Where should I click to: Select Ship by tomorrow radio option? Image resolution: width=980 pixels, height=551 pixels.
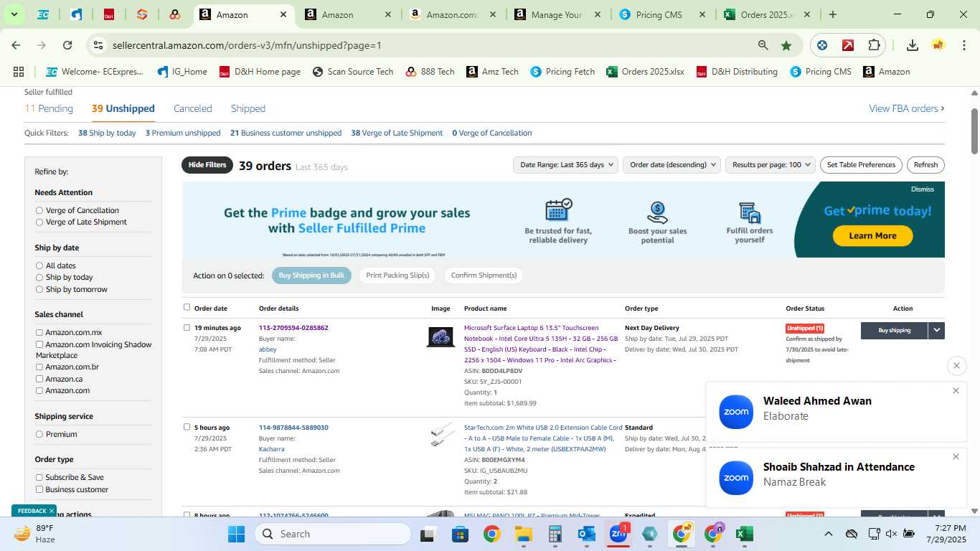39,290
